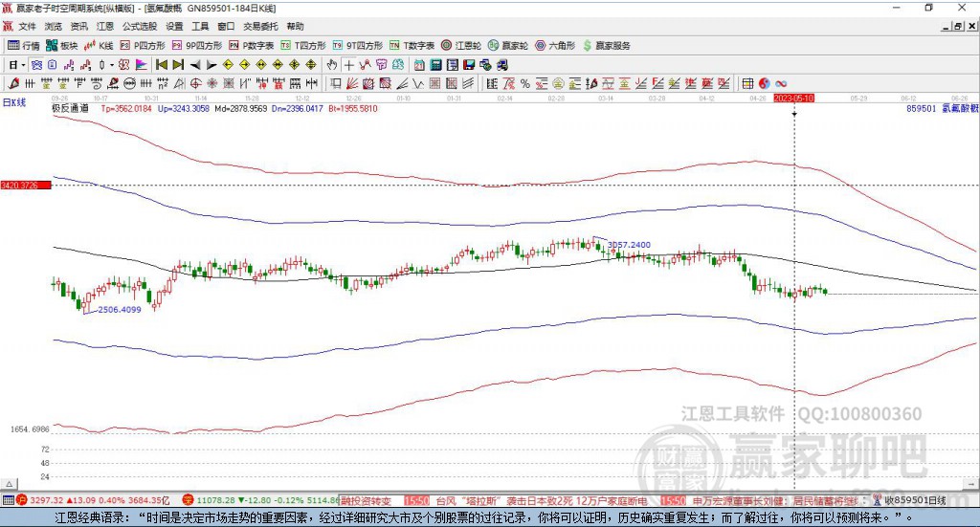980x527 pixels.
Task: Restore the inner child window
Action: point(958,26)
